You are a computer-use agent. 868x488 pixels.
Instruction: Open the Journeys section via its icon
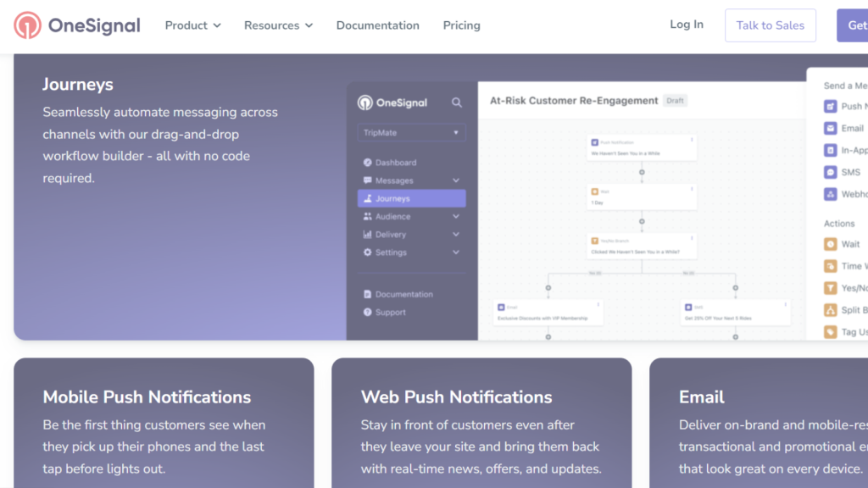coord(370,198)
